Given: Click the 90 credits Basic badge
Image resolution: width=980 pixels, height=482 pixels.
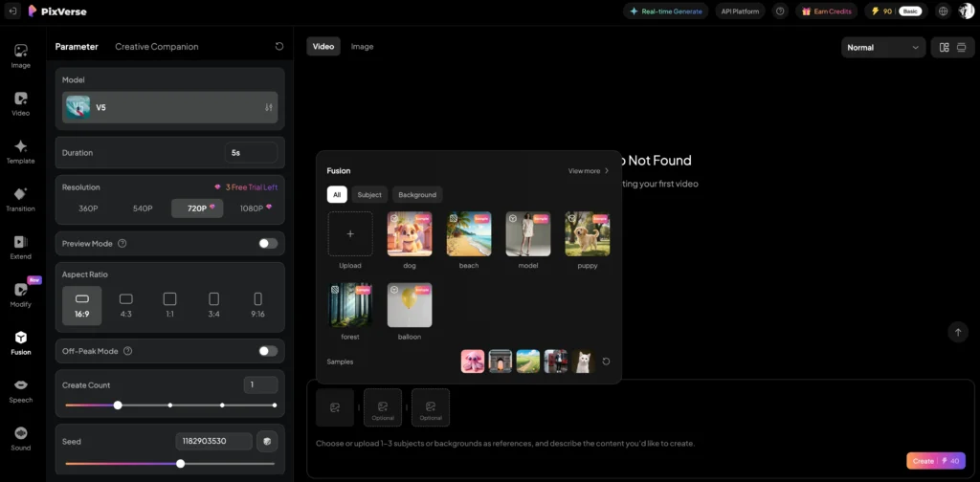Looking at the screenshot, I should (896, 11).
